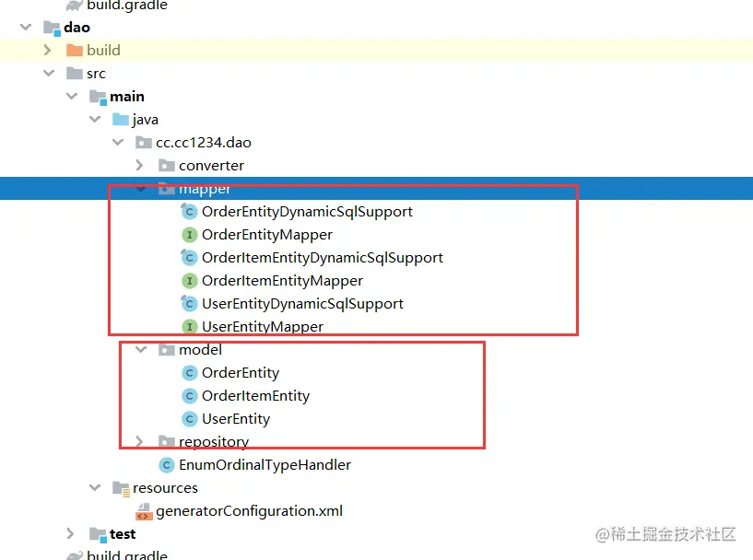
Task: Click the dao module folder icon
Action: 52,28
